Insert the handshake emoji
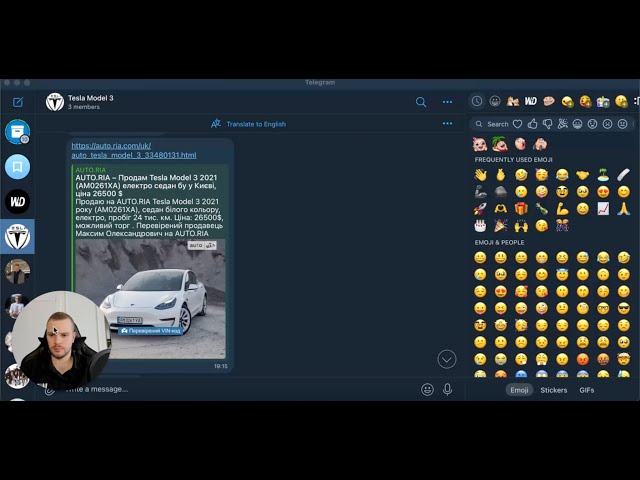This screenshot has width=640, height=480. coord(582,175)
